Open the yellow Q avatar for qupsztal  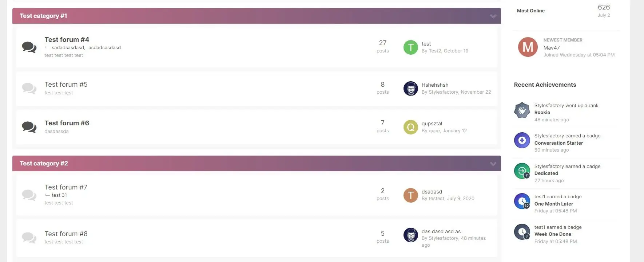click(x=411, y=127)
